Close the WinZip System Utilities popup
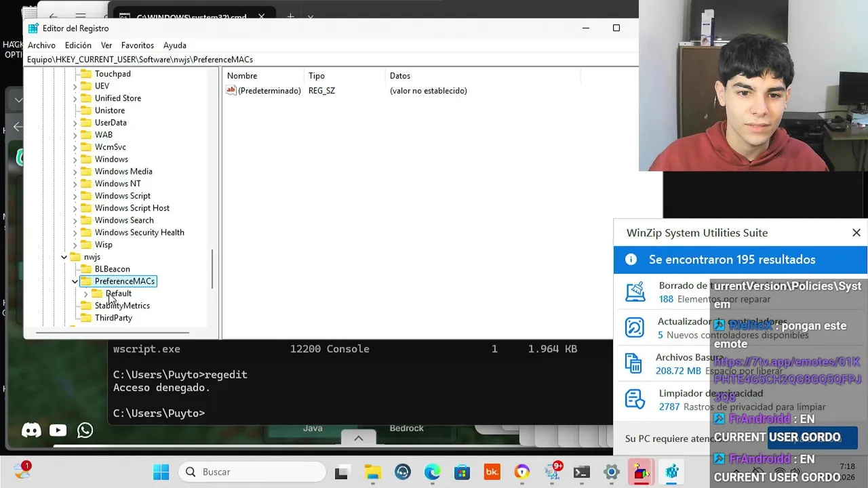868x488 pixels. point(856,232)
